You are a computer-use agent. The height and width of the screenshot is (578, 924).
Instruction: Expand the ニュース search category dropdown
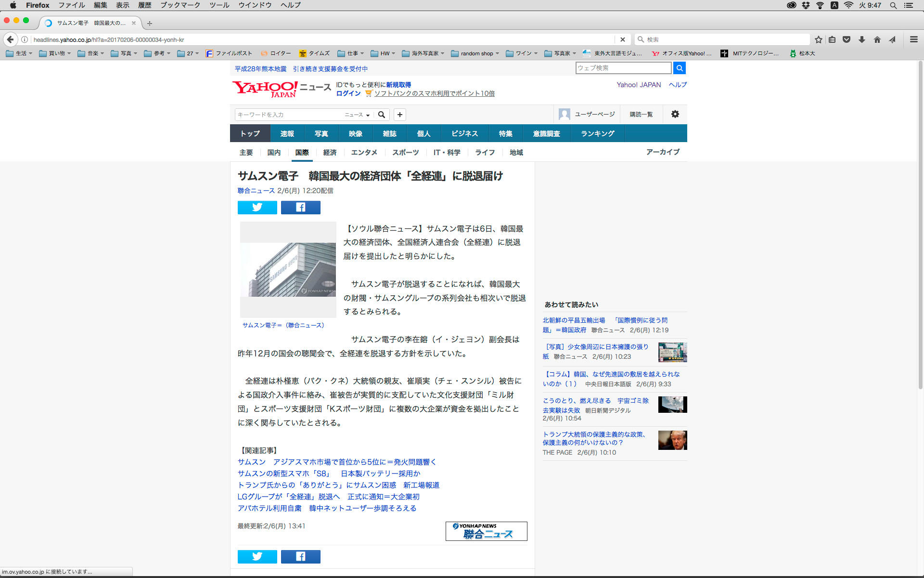(x=357, y=115)
